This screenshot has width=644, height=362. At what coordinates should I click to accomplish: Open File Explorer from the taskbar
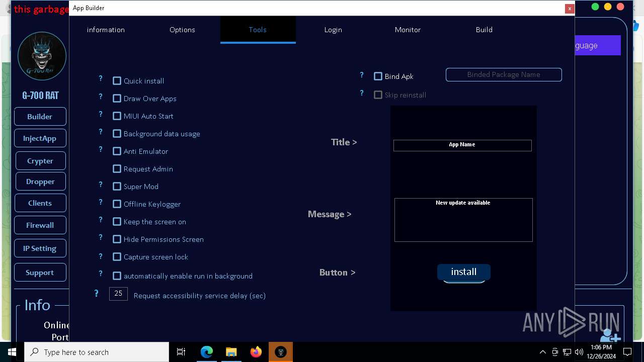[231, 352]
